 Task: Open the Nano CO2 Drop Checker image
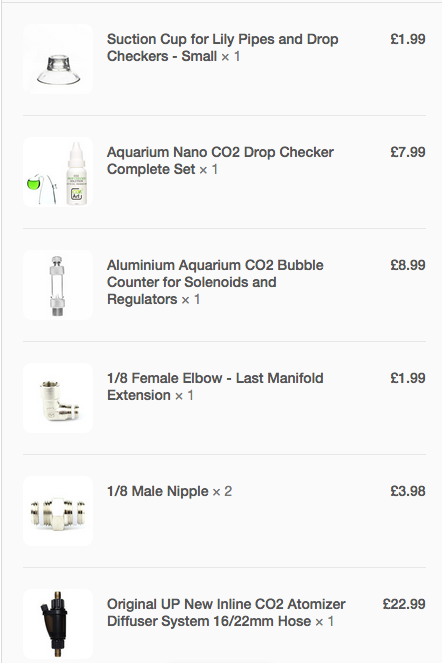(58, 172)
